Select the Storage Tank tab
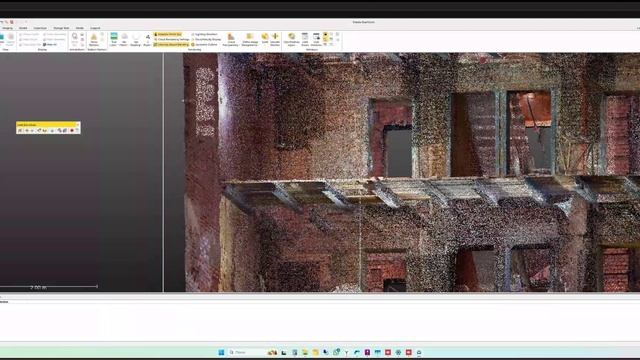The width and height of the screenshot is (640, 360). coord(61,28)
